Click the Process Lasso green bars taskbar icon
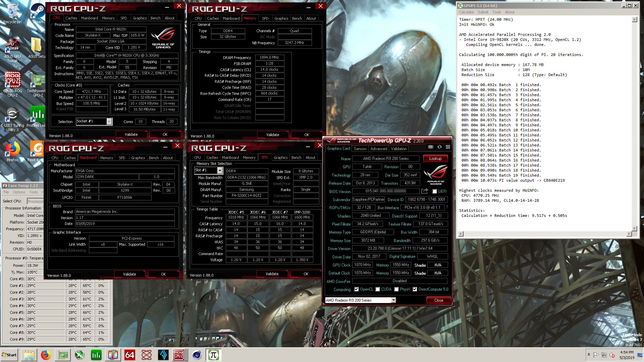644x362 pixels. point(96,355)
